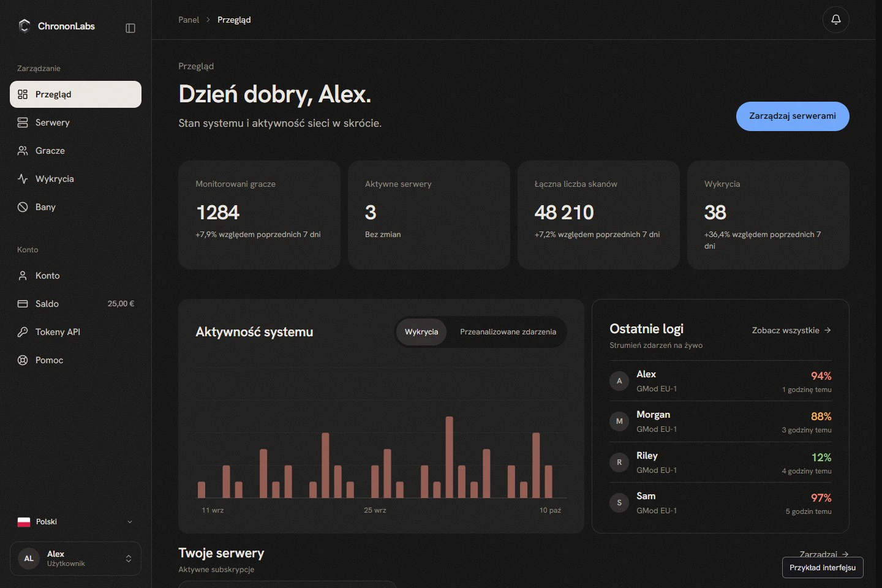Click the Konto user icon
Screen dimensions: 882x588
[x=23, y=276]
